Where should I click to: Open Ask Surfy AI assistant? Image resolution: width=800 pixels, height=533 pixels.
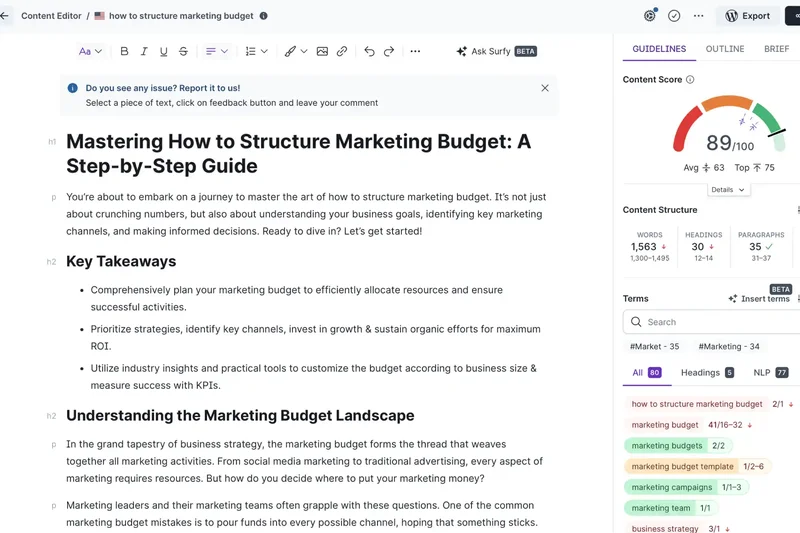(496, 51)
